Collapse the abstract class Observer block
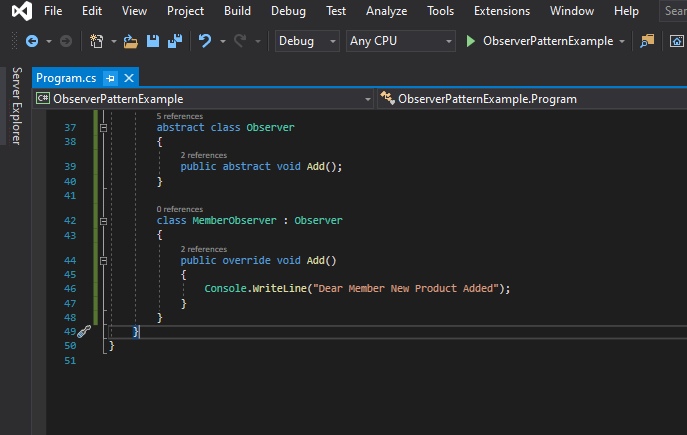Screen dimensions: 687x435 coord(103,128)
